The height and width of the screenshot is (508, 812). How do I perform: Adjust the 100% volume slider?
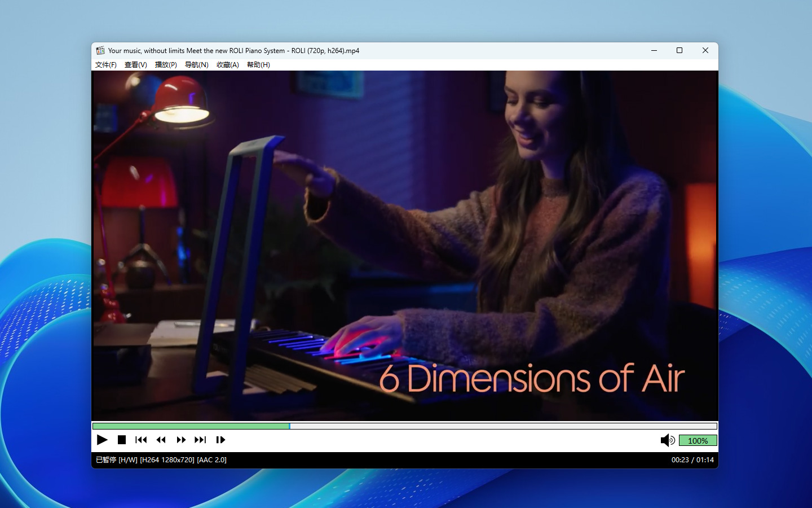[698, 440]
